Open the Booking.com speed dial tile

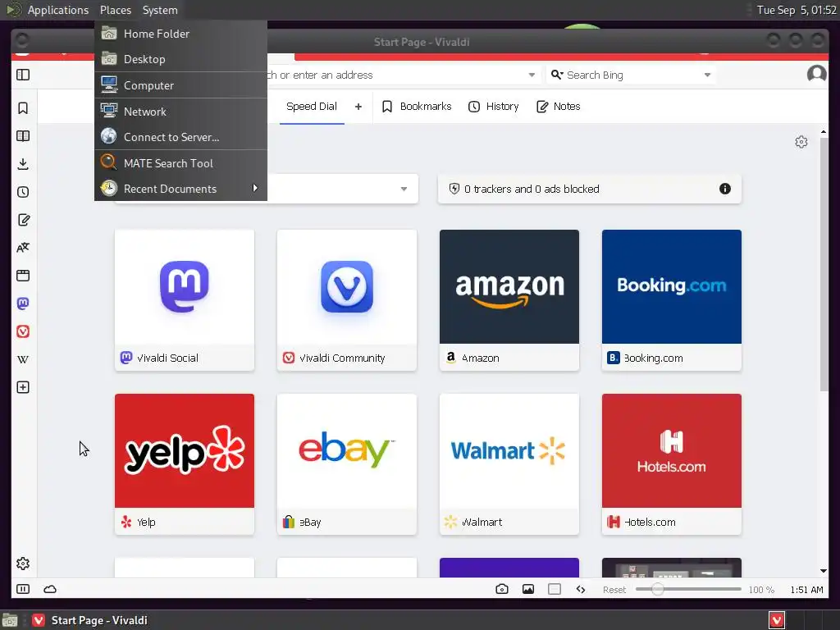click(671, 300)
